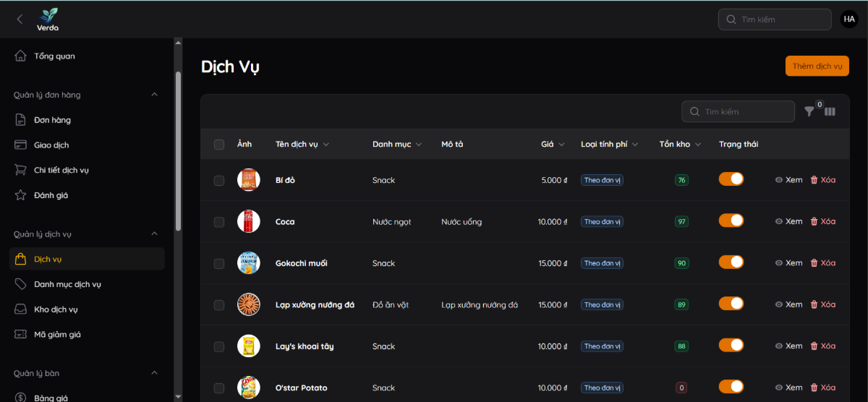Check the Coca row checkbox
The height and width of the screenshot is (402, 868).
(x=219, y=222)
